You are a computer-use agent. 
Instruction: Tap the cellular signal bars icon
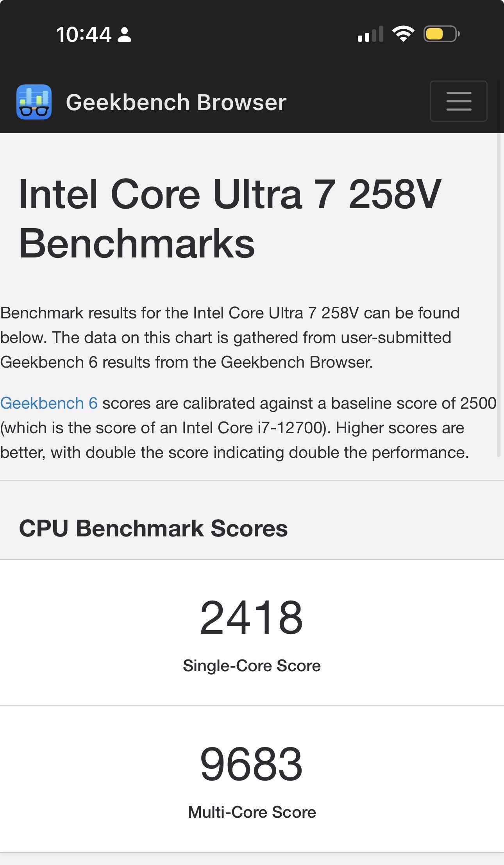point(370,34)
